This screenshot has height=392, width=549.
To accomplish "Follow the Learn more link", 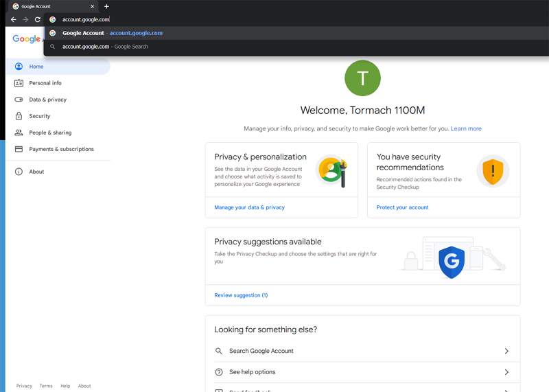I will pyautogui.click(x=466, y=128).
